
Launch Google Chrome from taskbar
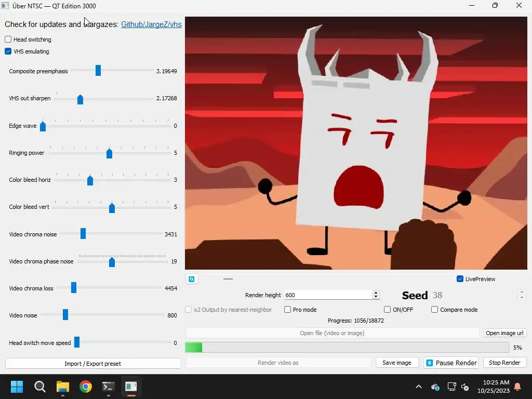86,387
